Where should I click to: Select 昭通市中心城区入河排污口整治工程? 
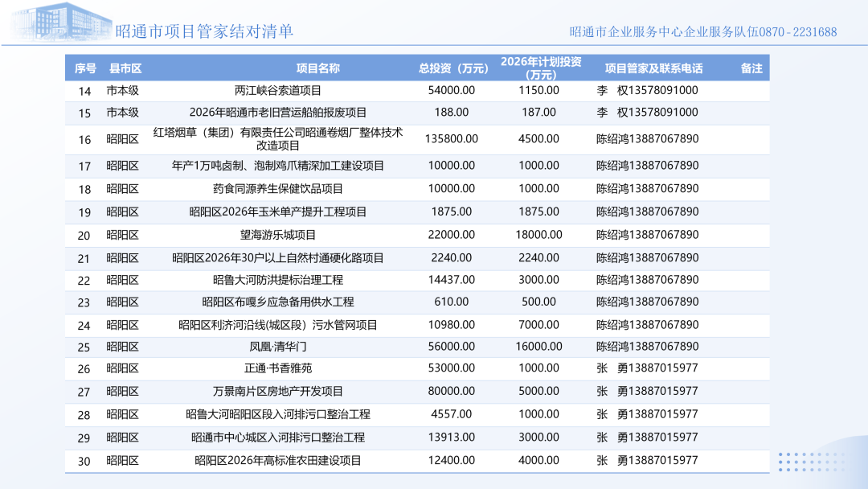coord(278,438)
